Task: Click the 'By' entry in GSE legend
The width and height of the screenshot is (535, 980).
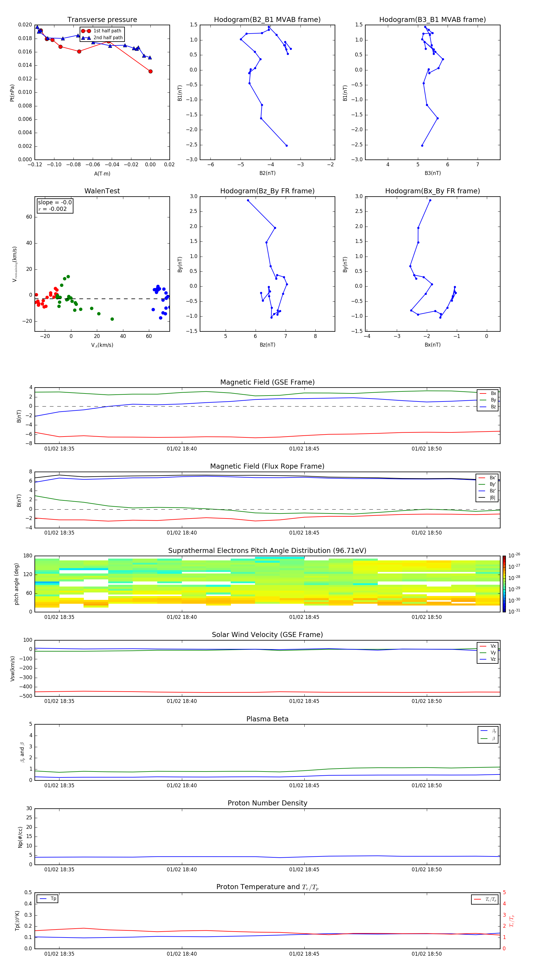Action: click(x=488, y=400)
